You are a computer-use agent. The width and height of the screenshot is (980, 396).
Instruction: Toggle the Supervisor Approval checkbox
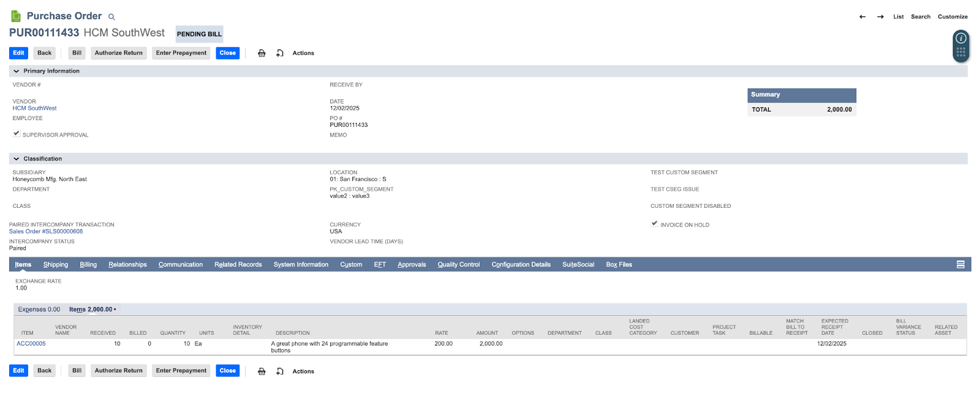point(17,134)
